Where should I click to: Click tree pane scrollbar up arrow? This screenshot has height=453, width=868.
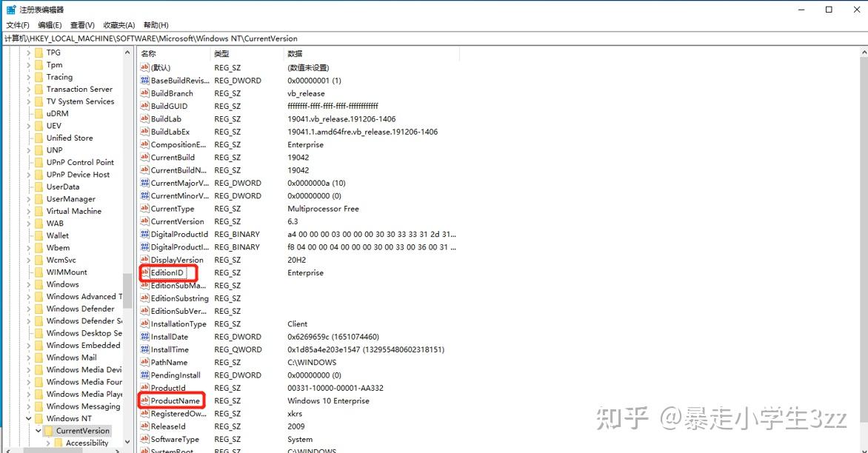128,53
